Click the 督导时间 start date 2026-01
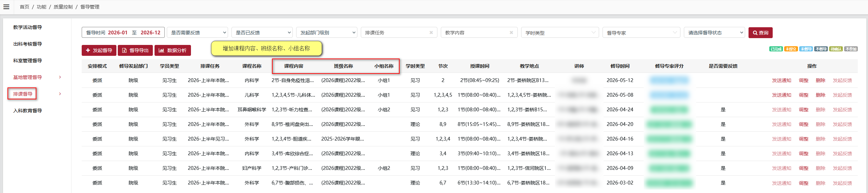868x193 pixels. click(117, 33)
